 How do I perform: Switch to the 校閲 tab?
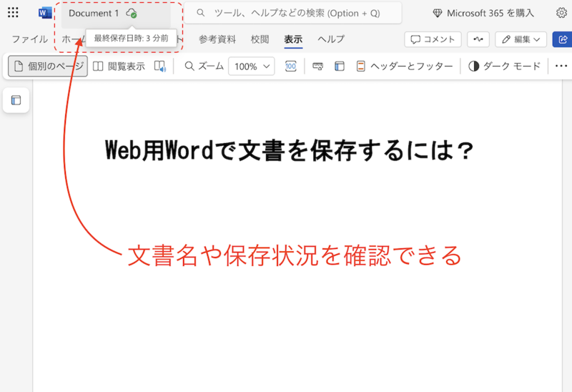(260, 39)
